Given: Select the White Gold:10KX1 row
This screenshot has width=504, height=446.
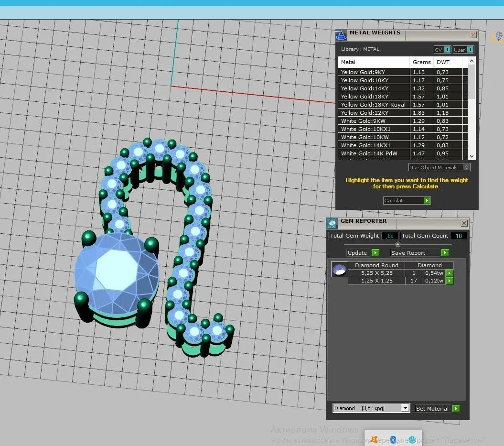Looking at the screenshot, I should click(403, 129).
